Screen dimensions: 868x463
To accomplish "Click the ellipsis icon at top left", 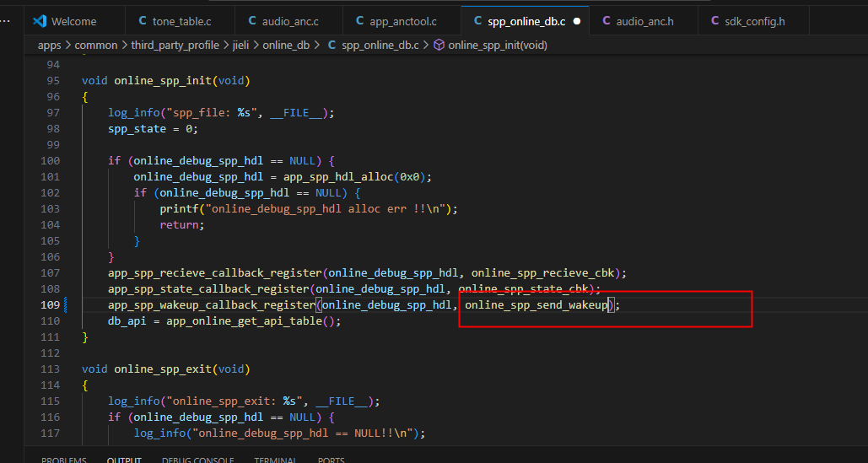I will point(6,21).
